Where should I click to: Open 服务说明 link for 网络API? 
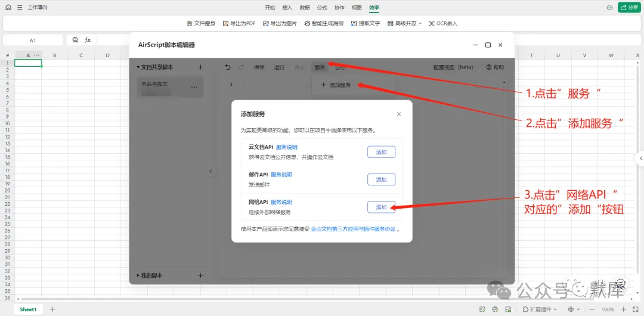(x=281, y=202)
